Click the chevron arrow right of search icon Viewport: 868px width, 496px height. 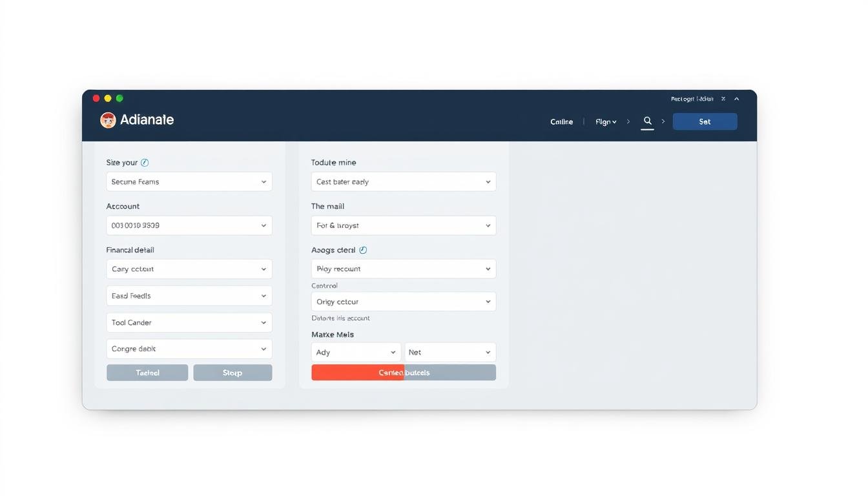(663, 121)
